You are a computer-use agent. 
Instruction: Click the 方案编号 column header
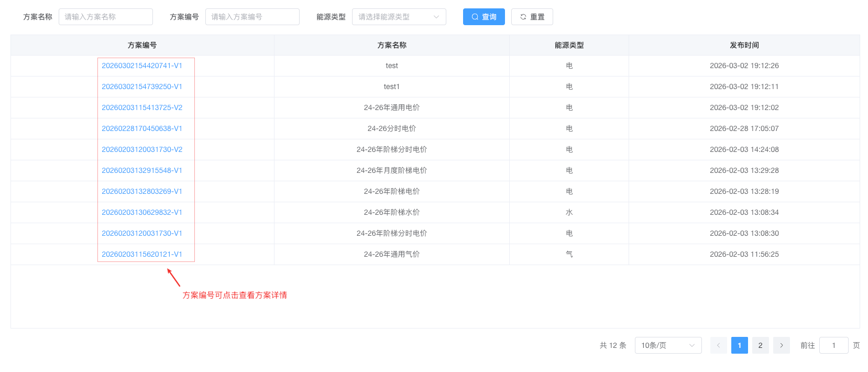pos(142,45)
